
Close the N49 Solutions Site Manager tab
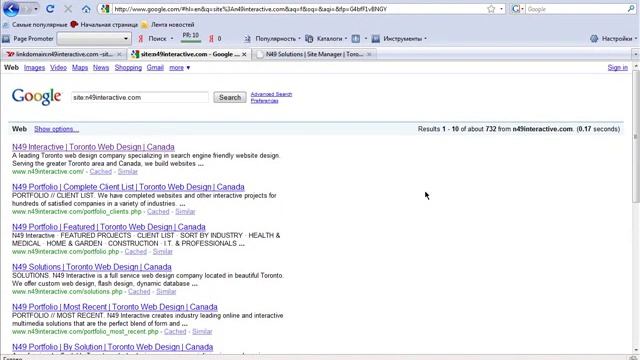coord(369,54)
